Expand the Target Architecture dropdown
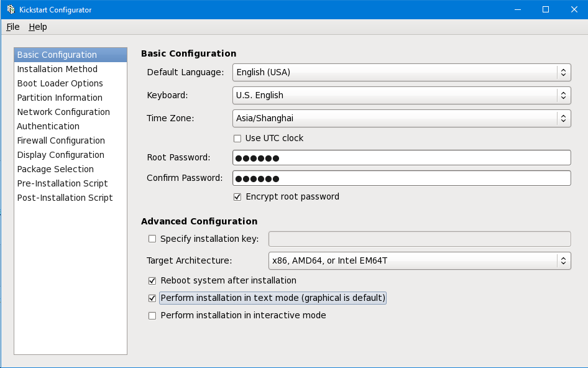This screenshot has width=588, height=368. pos(419,260)
